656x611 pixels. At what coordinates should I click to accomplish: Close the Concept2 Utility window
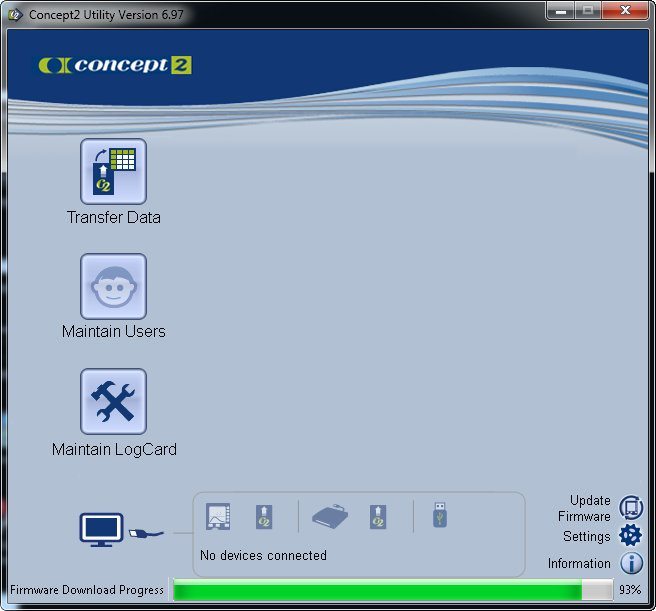click(x=625, y=11)
